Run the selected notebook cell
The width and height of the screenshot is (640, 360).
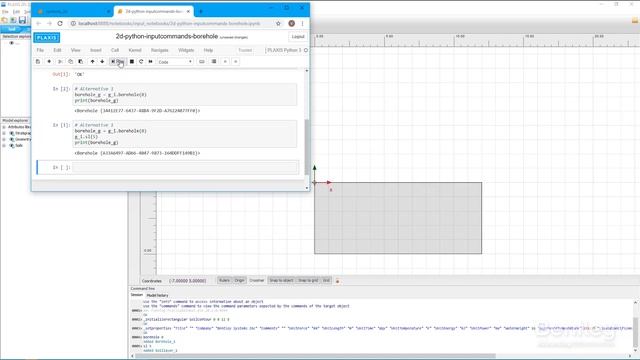pyautogui.click(x=118, y=62)
